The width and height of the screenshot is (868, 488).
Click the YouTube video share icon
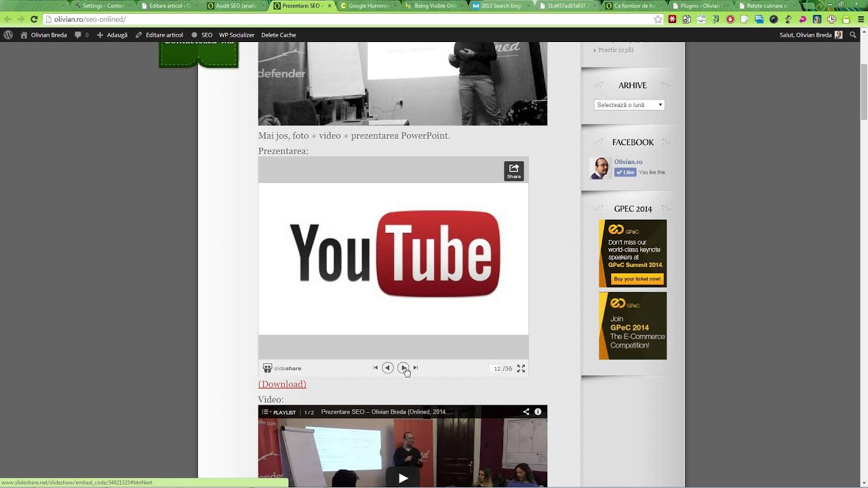click(526, 411)
